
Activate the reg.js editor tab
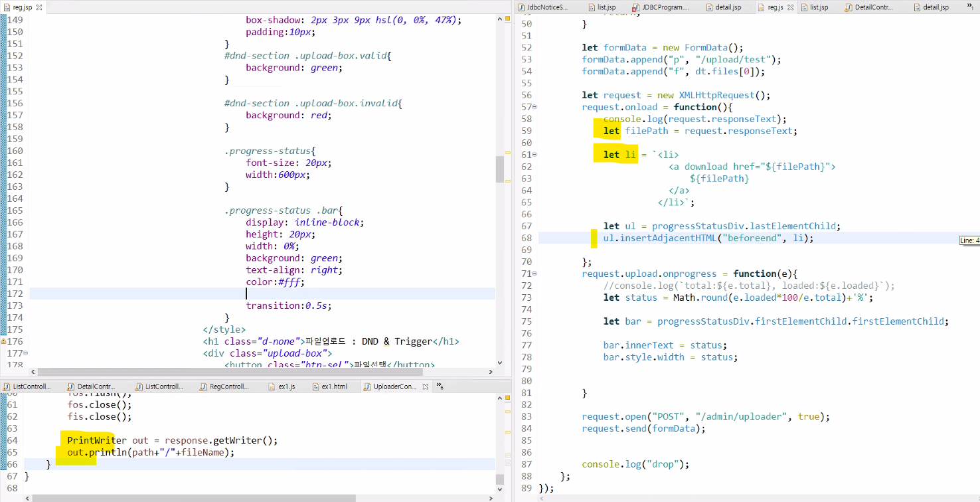pyautogui.click(x=770, y=7)
